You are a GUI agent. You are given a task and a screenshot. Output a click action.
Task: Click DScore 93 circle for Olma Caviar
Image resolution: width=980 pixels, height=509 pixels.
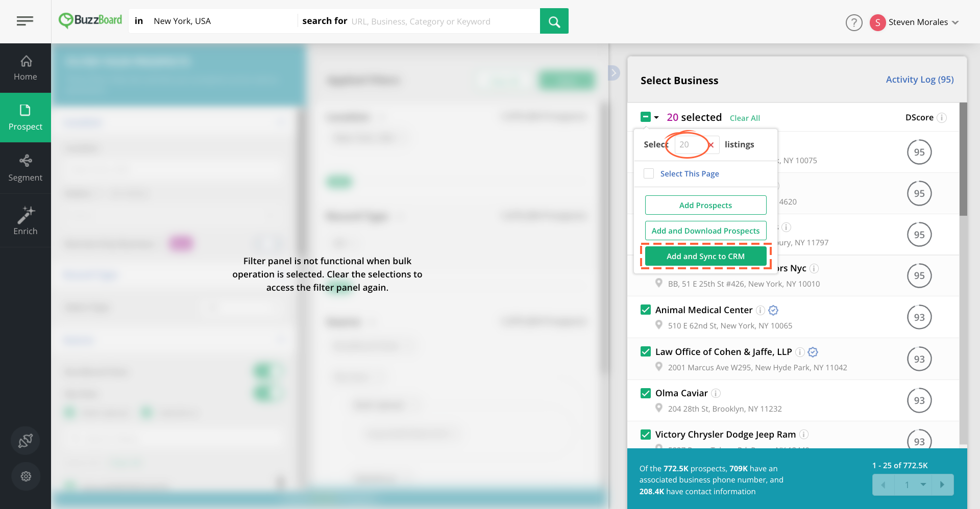pyautogui.click(x=919, y=400)
